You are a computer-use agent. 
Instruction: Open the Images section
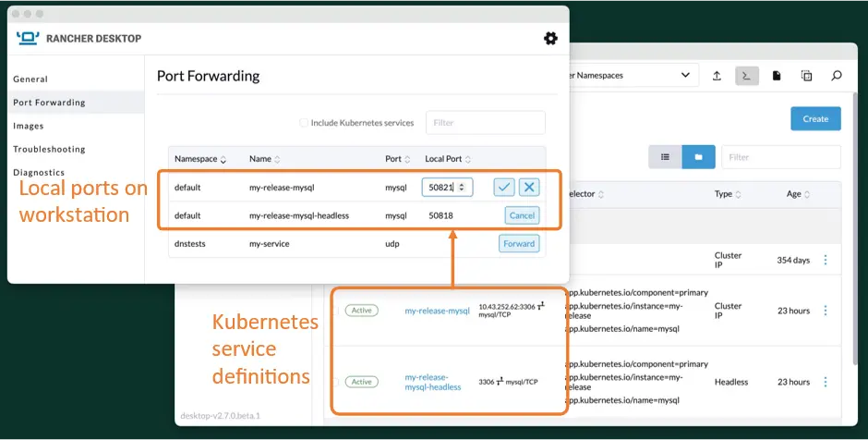pyautogui.click(x=29, y=126)
